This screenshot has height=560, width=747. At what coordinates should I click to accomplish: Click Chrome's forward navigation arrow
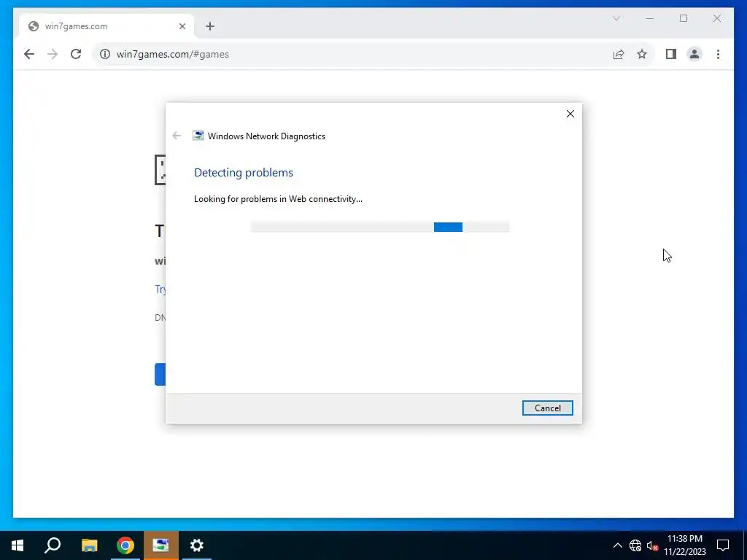tap(53, 54)
